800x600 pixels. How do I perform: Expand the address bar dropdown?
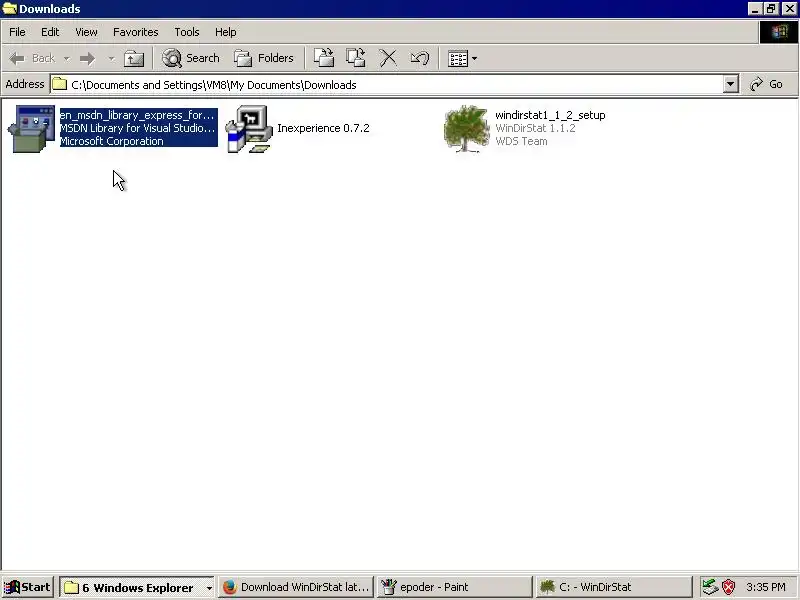[731, 85]
